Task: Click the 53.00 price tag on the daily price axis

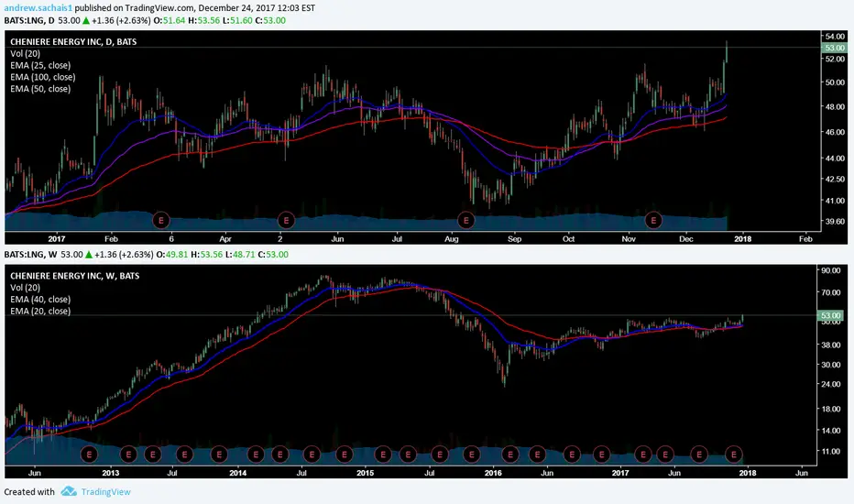Action: (x=834, y=48)
